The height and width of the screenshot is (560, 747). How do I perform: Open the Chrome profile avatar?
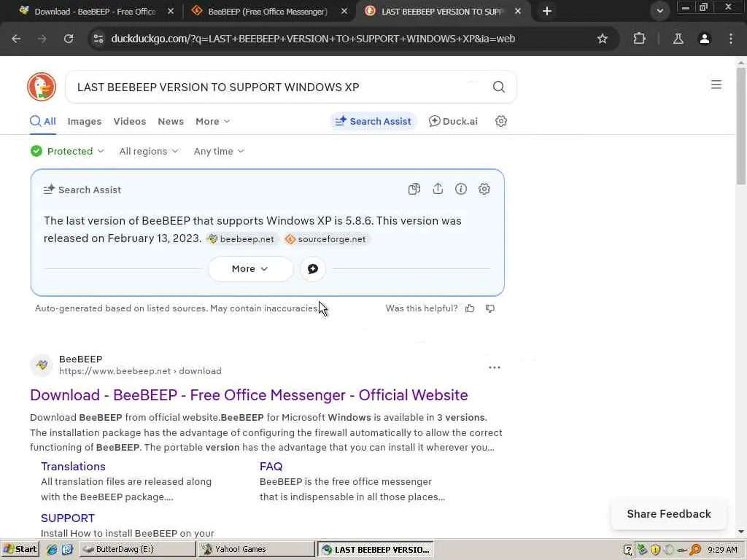(705, 39)
